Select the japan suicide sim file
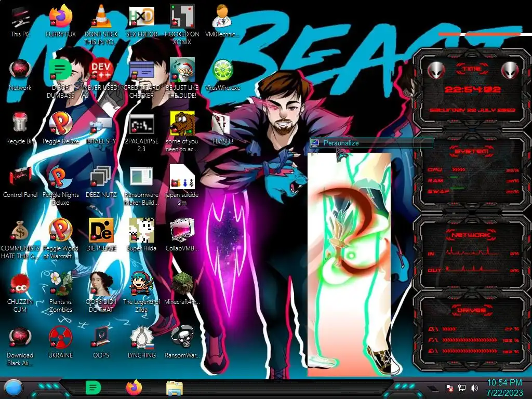This screenshot has height=399, width=532. click(x=182, y=185)
